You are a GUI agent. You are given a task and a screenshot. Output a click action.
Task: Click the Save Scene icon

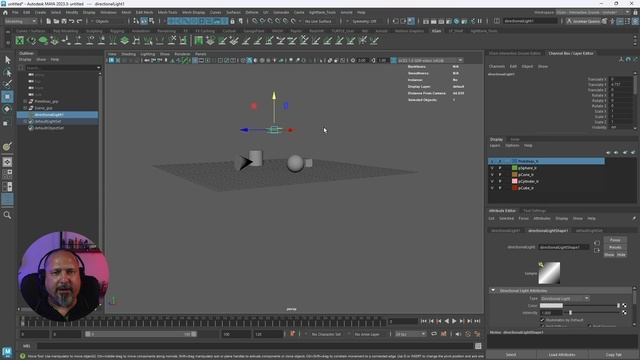[x=64, y=21]
